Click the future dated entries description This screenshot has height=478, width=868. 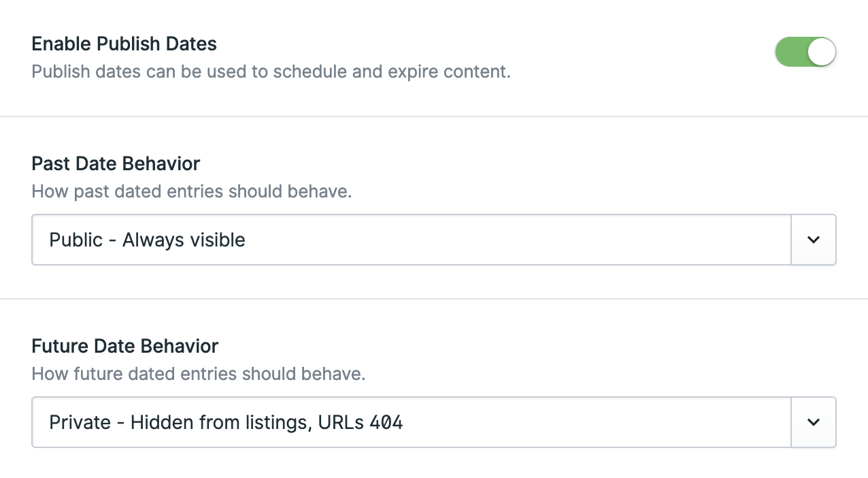[x=199, y=374]
